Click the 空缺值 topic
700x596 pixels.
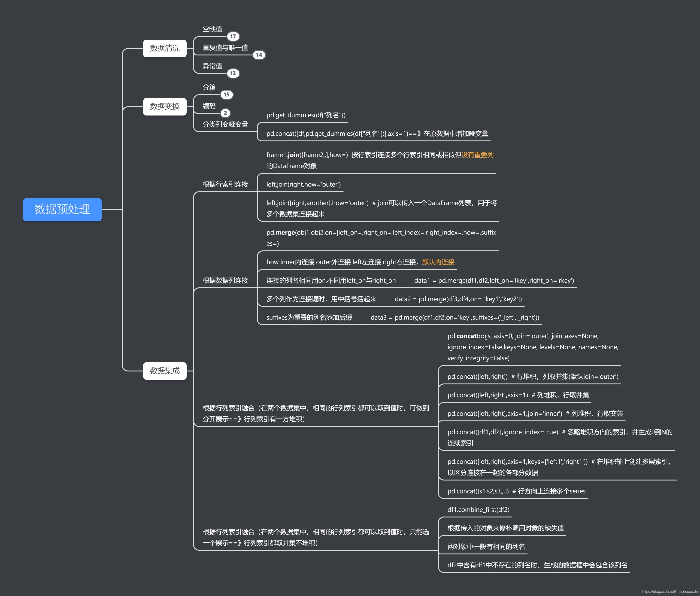(212, 29)
